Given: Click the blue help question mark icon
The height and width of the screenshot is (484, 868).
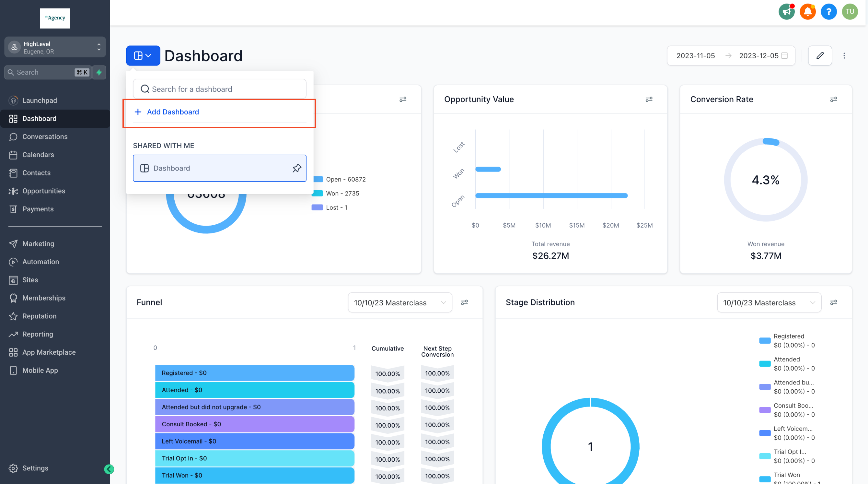Looking at the screenshot, I should click(x=828, y=12).
